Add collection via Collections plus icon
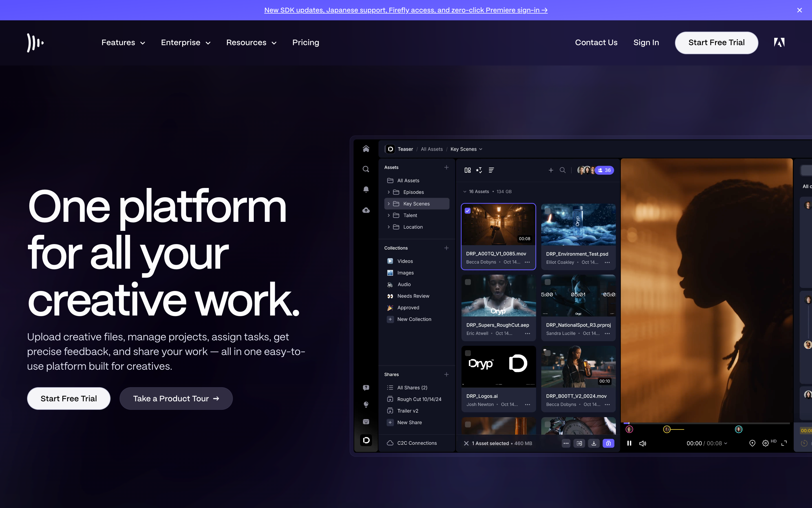The width and height of the screenshot is (812, 508). [446, 248]
